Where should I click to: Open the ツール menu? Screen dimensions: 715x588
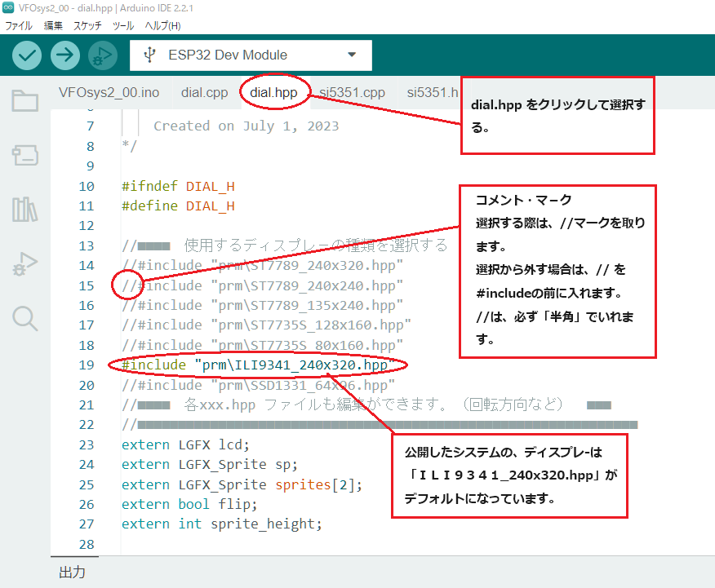123,26
